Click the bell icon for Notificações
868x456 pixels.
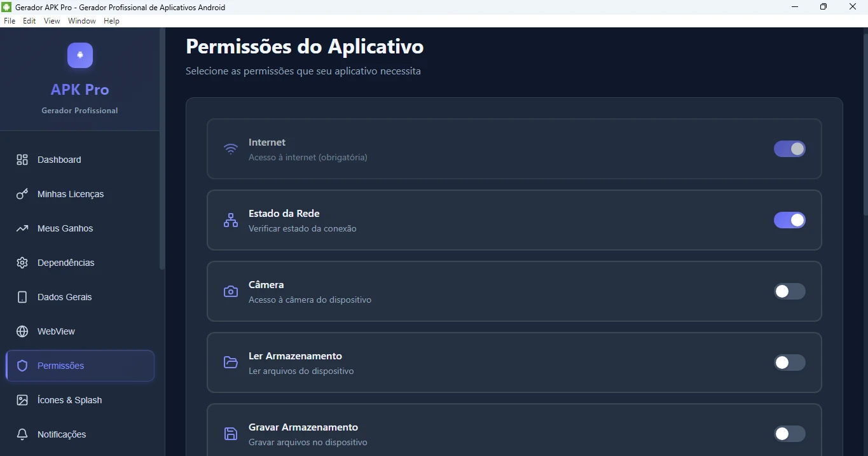pyautogui.click(x=22, y=434)
